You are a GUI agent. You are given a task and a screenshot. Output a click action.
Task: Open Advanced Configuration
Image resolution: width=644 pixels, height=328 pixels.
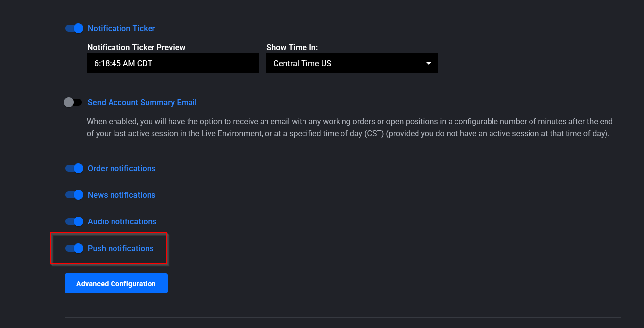(x=116, y=284)
